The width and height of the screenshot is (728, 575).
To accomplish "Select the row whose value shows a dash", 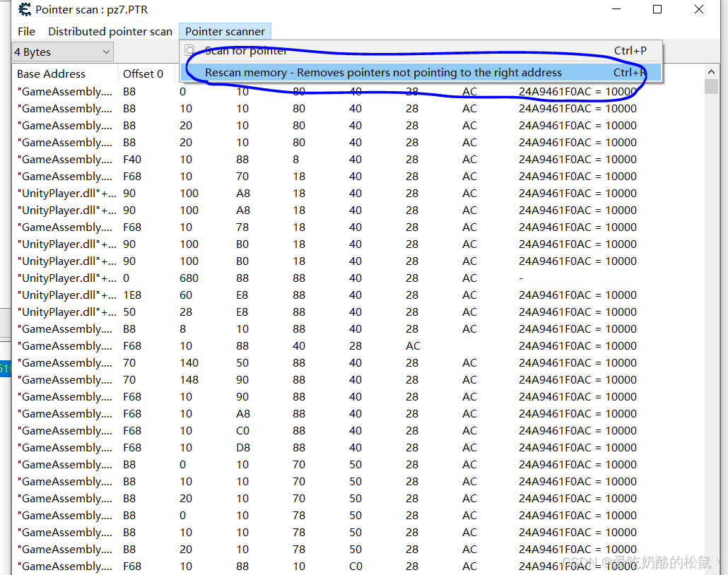I will tap(358, 278).
